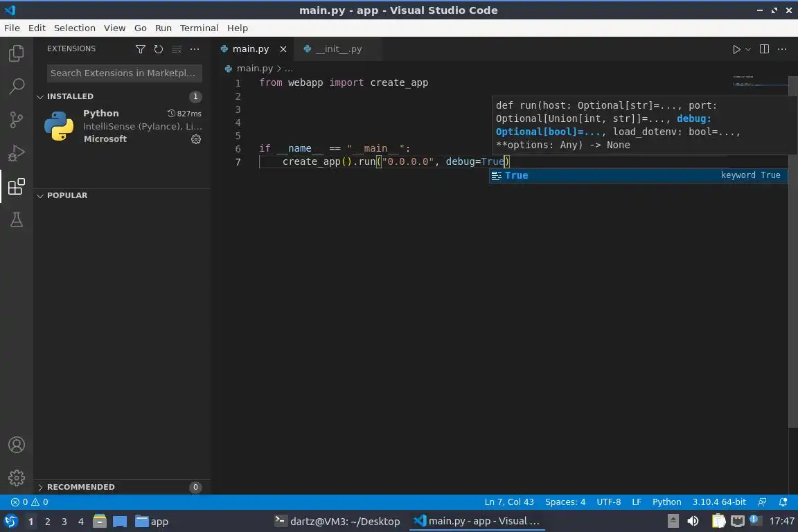
Task: Open file manager icon in taskbar
Action: pos(100,521)
